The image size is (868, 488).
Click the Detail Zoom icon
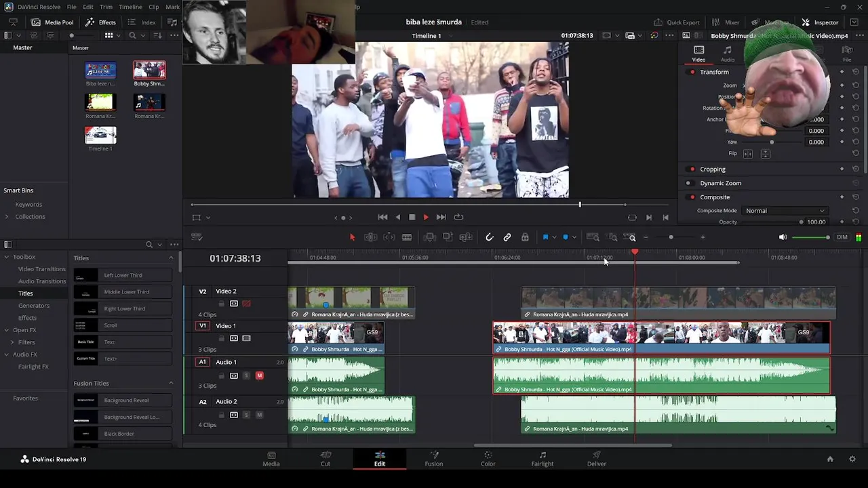tap(613, 237)
